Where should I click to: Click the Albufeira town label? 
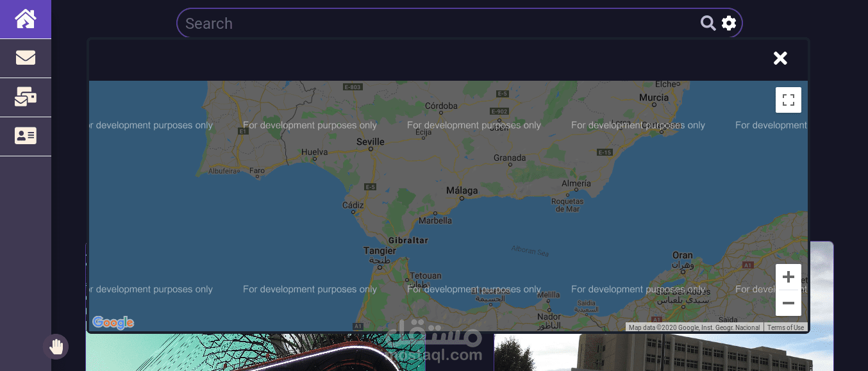click(224, 171)
